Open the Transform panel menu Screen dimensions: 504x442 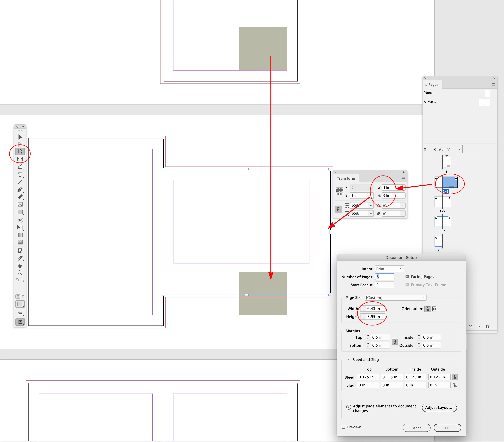point(403,178)
